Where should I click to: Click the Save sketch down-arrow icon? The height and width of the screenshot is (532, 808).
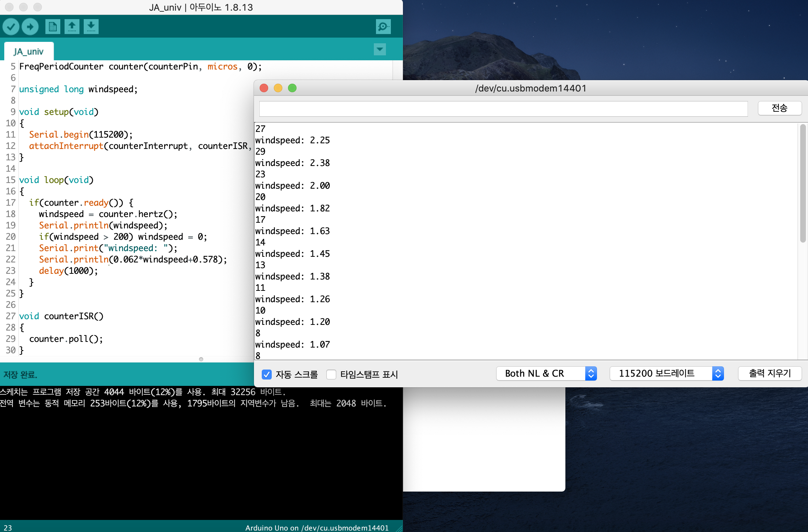(91, 27)
